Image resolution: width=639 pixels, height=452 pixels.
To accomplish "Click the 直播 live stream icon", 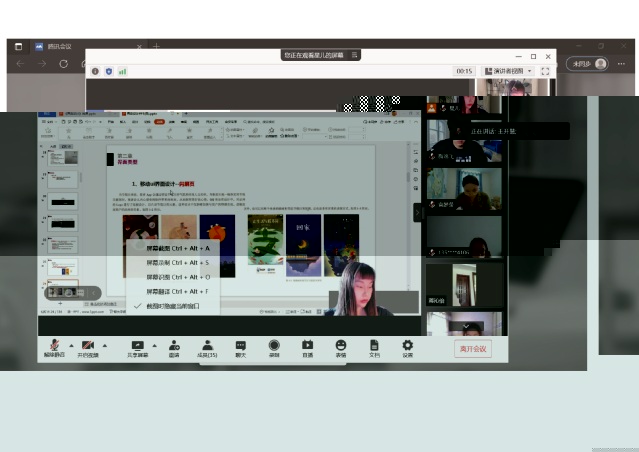I will (307, 345).
